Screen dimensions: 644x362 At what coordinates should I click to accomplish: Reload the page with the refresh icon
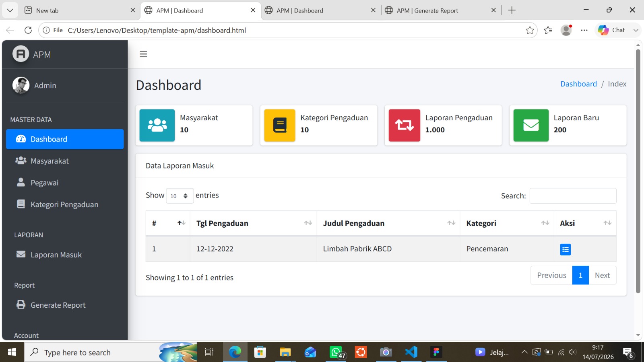point(28,30)
